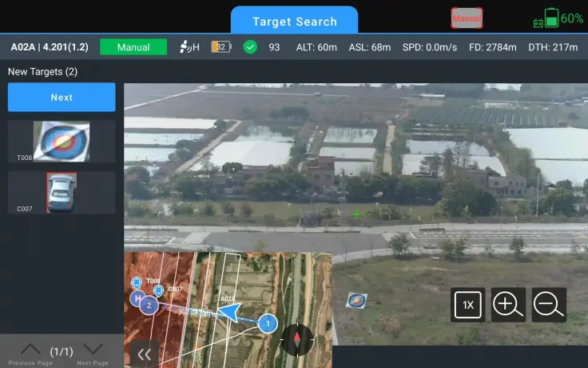Tap the T008 target pin on map
This screenshot has height=368, width=588.
click(137, 283)
